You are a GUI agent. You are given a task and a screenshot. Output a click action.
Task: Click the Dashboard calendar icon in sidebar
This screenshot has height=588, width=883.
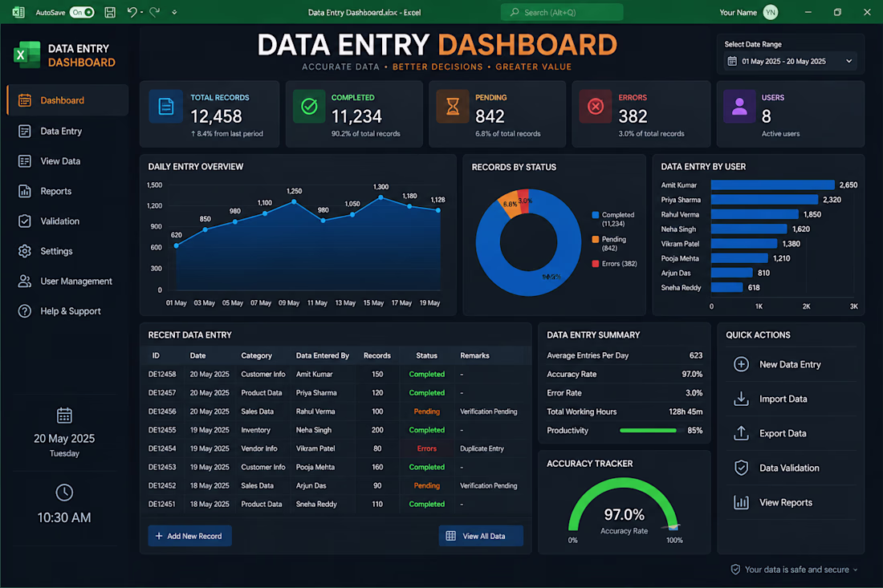point(24,100)
